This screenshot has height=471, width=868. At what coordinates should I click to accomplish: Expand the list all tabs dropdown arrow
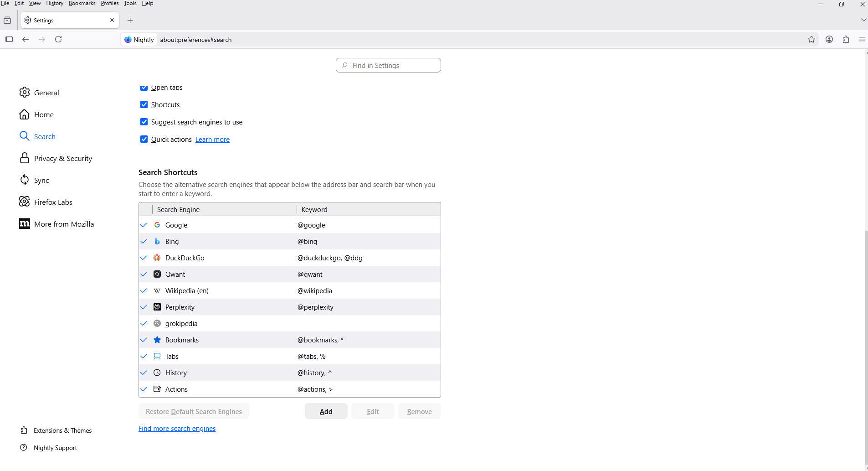[863, 21]
